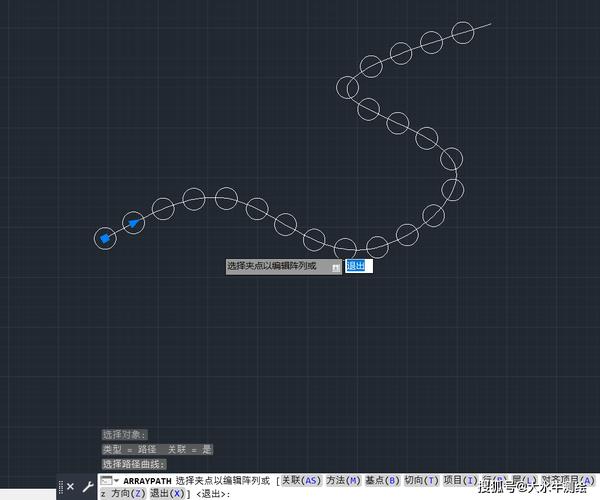Open command line customize wrench menu

click(87, 487)
